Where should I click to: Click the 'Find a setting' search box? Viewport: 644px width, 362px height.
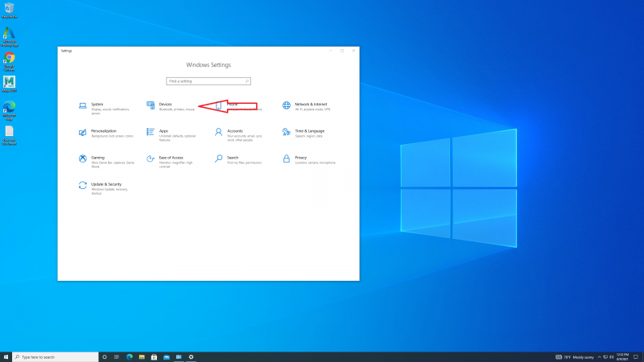[208, 81]
